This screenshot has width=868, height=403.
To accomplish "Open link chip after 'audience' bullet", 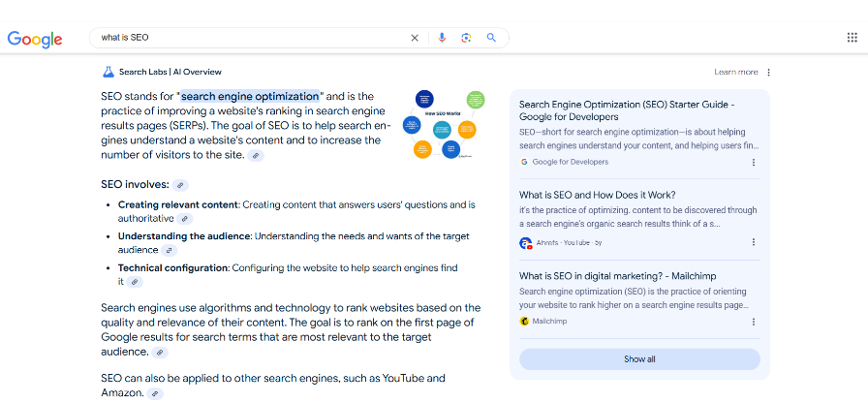I will tap(170, 251).
